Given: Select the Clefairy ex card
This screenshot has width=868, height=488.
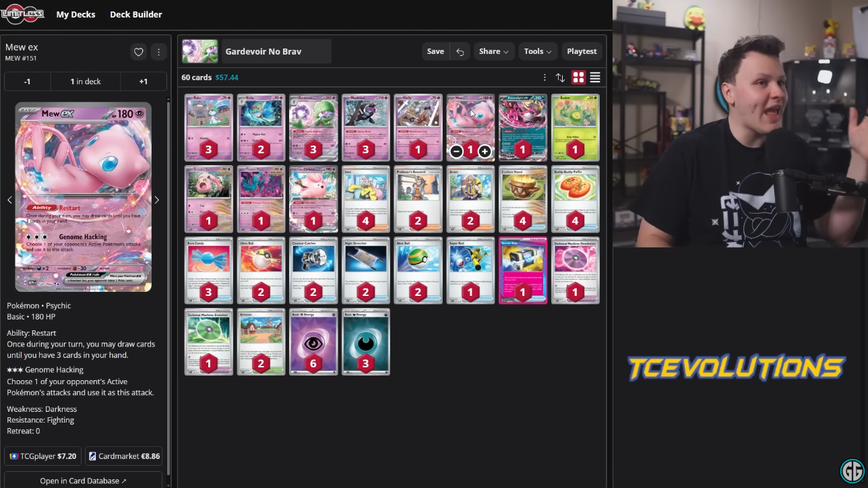Looking at the screenshot, I should (313, 199).
